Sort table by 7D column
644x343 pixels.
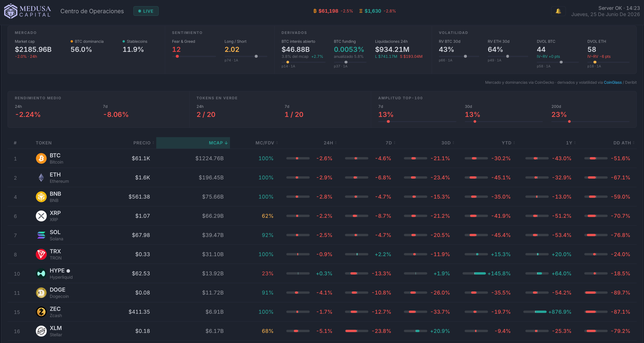pyautogui.click(x=390, y=143)
